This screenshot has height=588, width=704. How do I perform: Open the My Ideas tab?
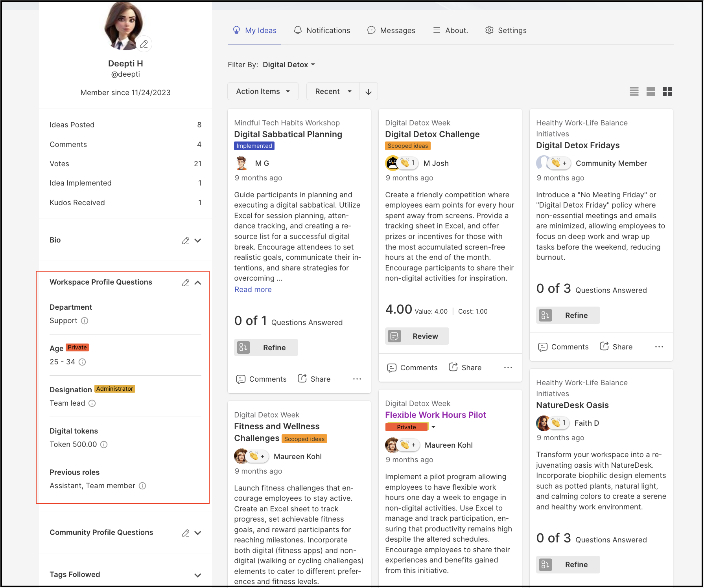point(254,31)
